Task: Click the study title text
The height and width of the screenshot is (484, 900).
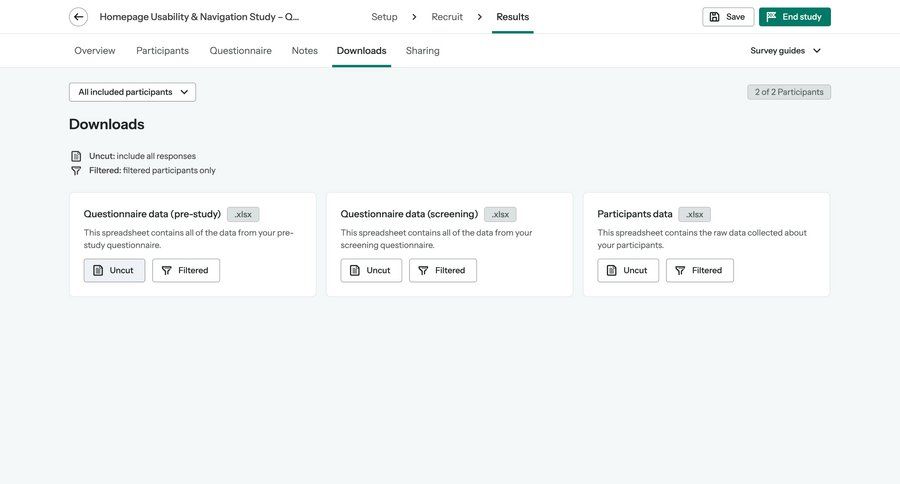Action: [199, 17]
